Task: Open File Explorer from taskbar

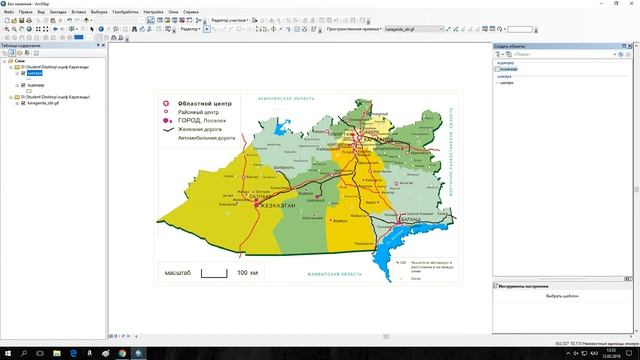Action: coord(57,353)
